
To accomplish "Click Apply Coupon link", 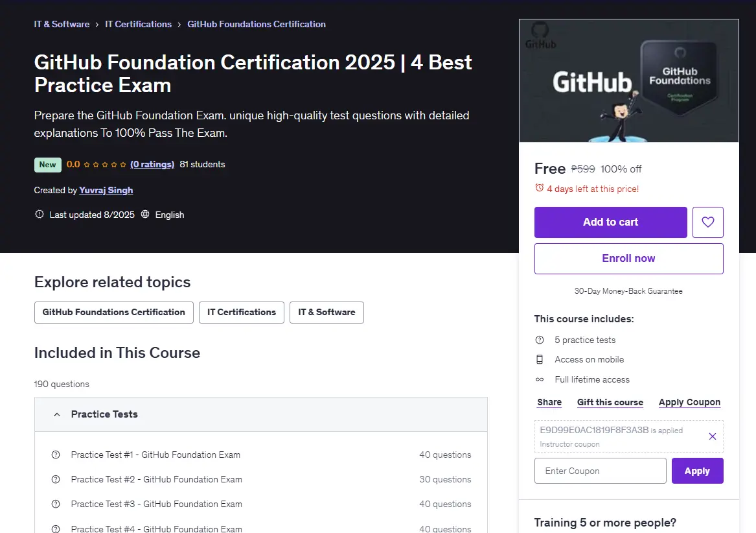I will 689,402.
